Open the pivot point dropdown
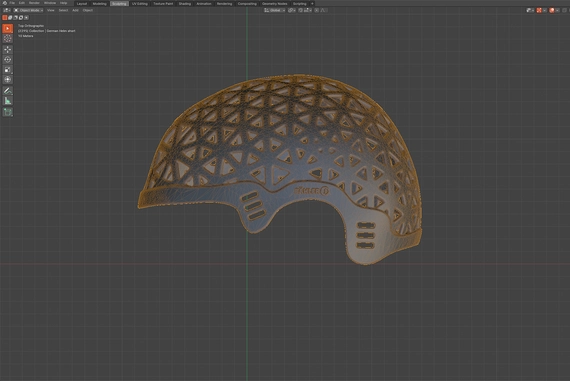 pyautogui.click(x=292, y=10)
